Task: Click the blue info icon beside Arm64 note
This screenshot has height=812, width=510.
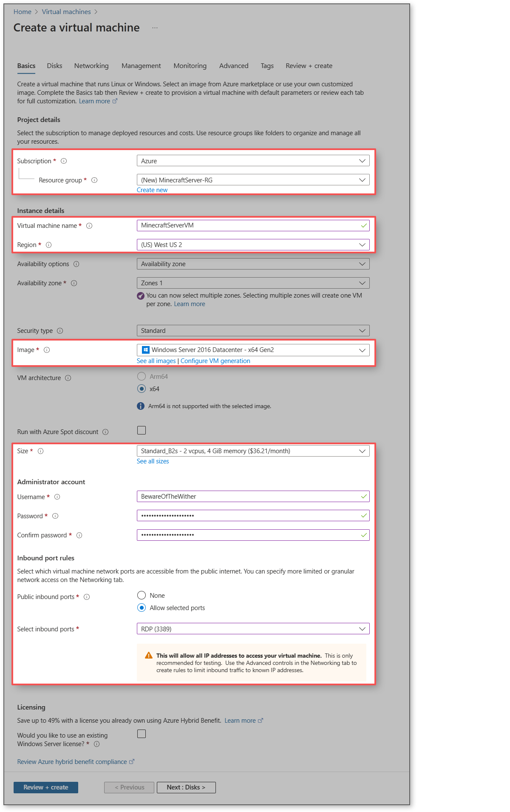Action: (141, 406)
